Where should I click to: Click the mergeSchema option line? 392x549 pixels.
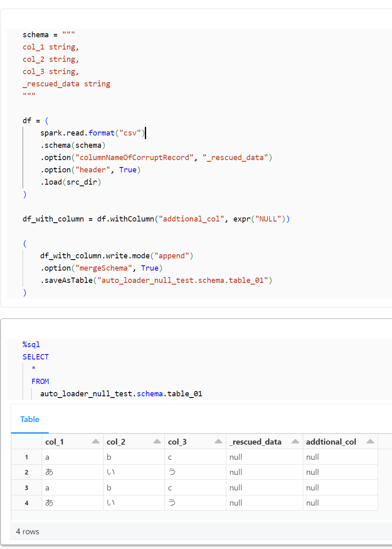pos(101,268)
